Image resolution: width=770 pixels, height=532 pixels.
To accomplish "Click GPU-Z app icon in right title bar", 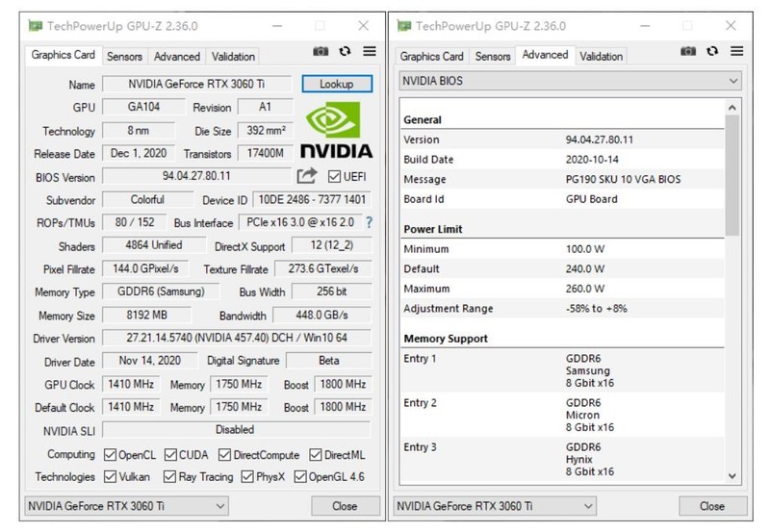I will point(403,26).
